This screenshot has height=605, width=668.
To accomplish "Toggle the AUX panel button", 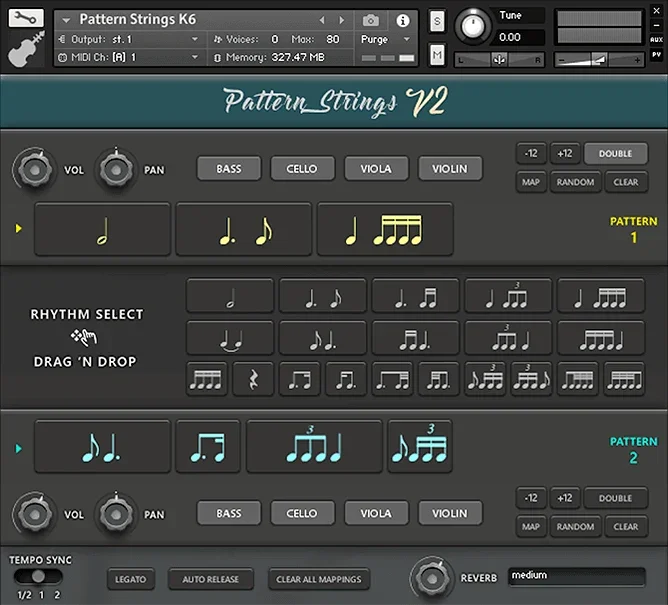I will [x=656, y=40].
